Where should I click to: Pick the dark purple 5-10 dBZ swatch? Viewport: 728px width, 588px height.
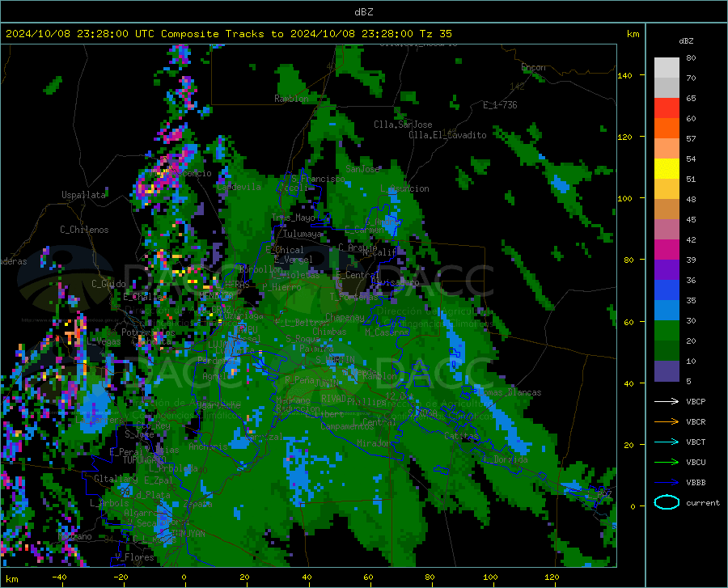point(667,371)
